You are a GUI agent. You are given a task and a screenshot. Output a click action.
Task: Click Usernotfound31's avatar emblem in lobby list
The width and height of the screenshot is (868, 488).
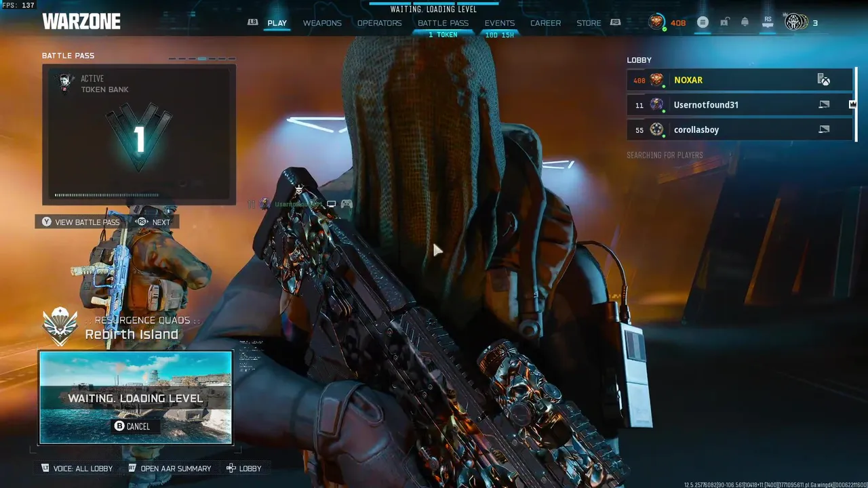(656, 104)
